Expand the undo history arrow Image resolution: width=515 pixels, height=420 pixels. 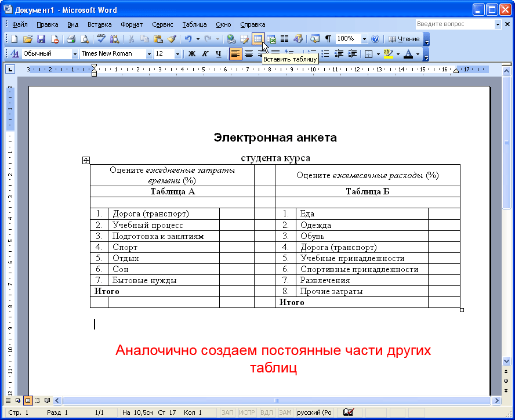point(198,39)
